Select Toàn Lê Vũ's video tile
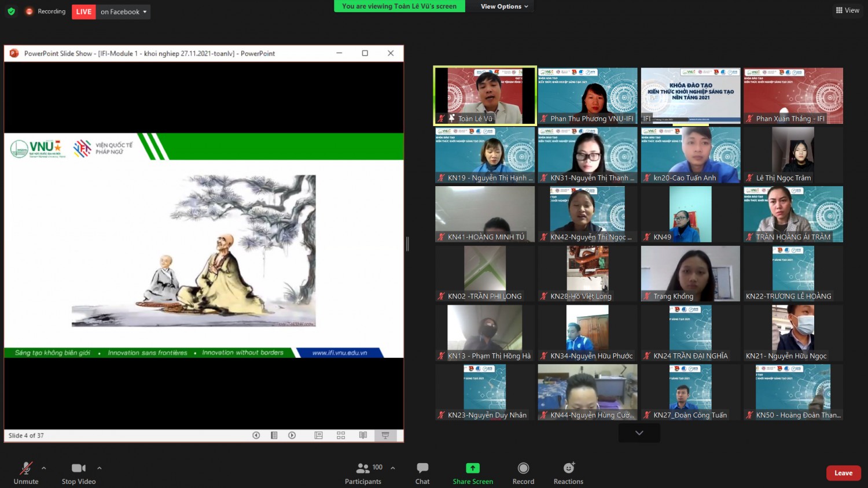This screenshot has height=488, width=868. (485, 95)
